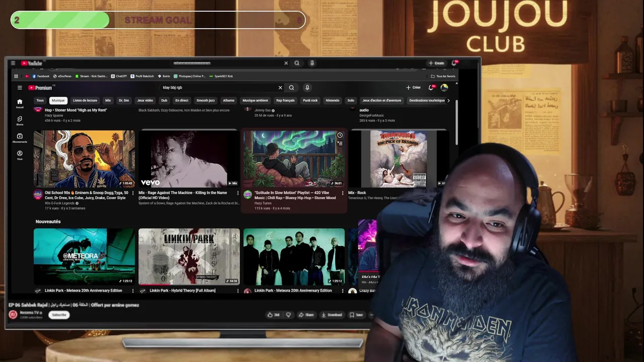Select the En direct chip
This screenshot has height=362, width=644.
tap(182, 101)
